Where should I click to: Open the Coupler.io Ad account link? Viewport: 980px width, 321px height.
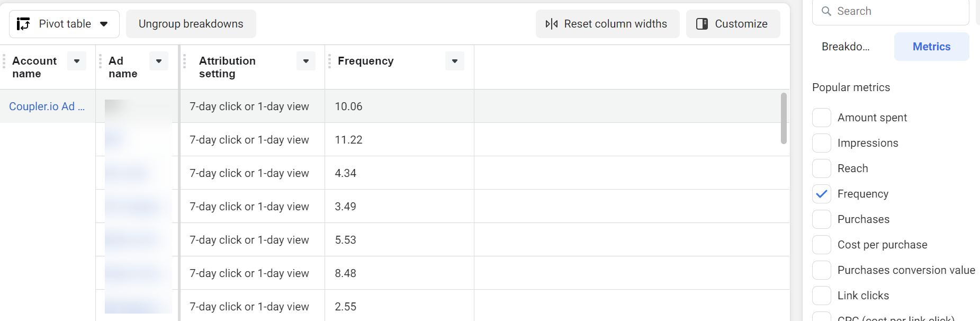click(x=47, y=106)
